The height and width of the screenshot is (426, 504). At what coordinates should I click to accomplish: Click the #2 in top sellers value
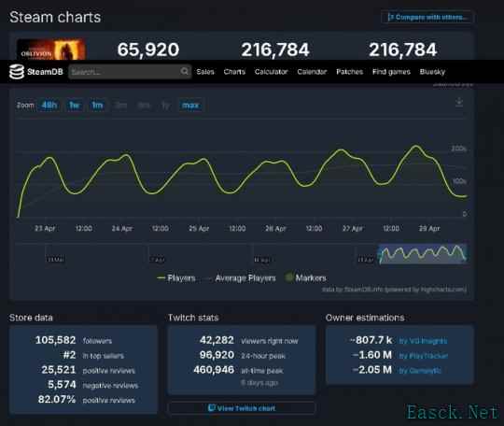pyautogui.click(x=69, y=355)
